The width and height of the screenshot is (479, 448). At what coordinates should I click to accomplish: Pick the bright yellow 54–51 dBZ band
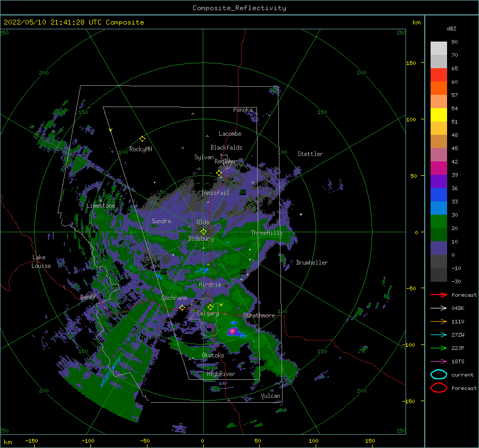click(x=439, y=115)
